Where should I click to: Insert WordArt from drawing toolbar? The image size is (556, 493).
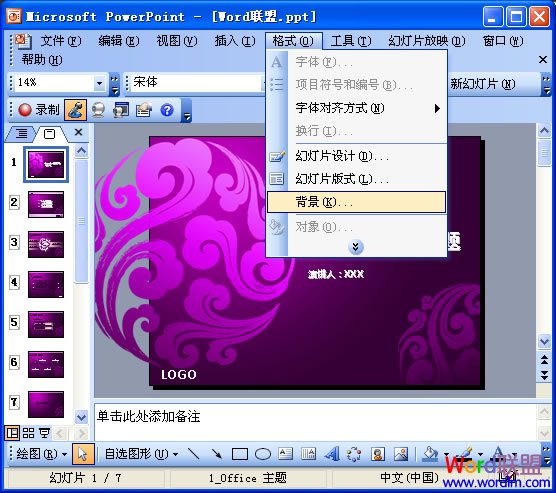[332, 454]
